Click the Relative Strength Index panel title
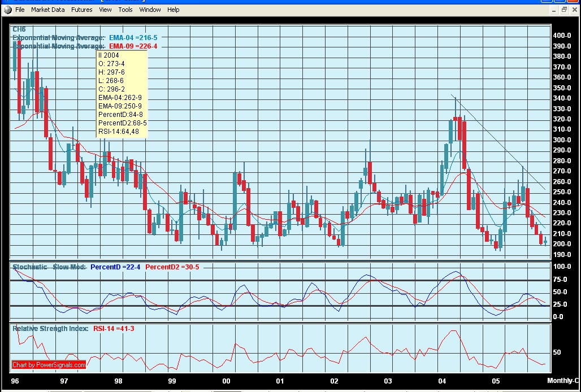Viewport: 581px width, 392px height. [x=50, y=328]
